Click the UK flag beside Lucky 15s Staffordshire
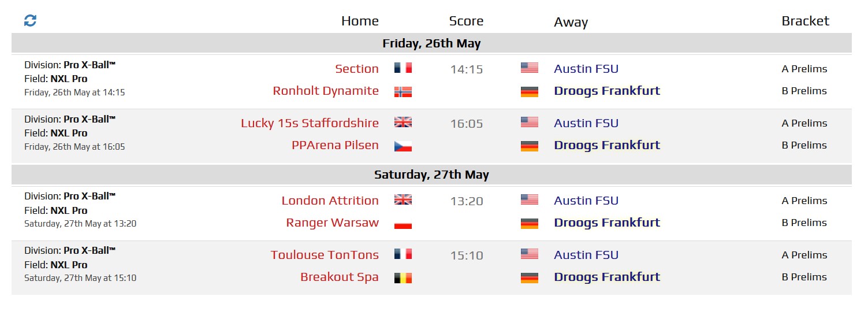Viewport: 868px width, 311px height. point(403,123)
